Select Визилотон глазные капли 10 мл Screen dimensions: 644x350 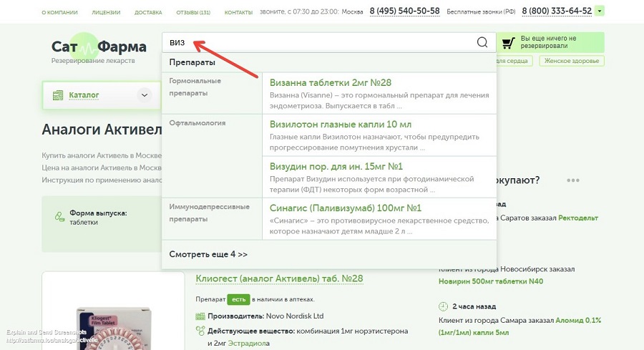point(341,125)
